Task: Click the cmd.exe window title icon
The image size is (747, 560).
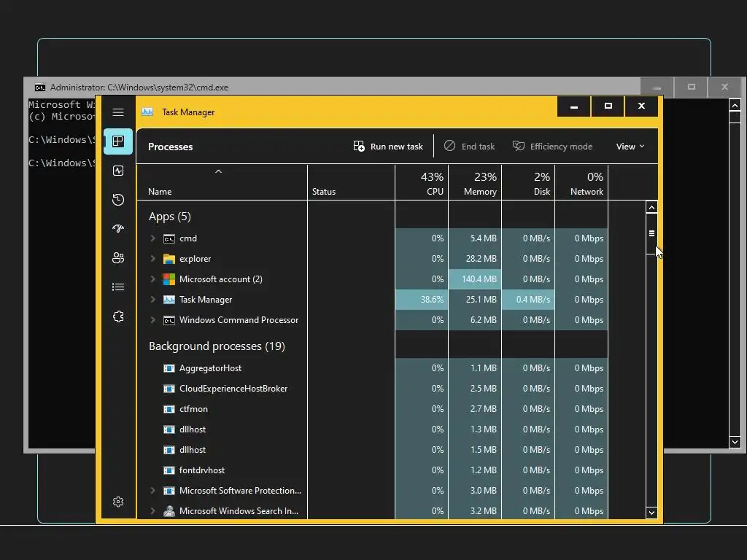Action: (x=40, y=87)
